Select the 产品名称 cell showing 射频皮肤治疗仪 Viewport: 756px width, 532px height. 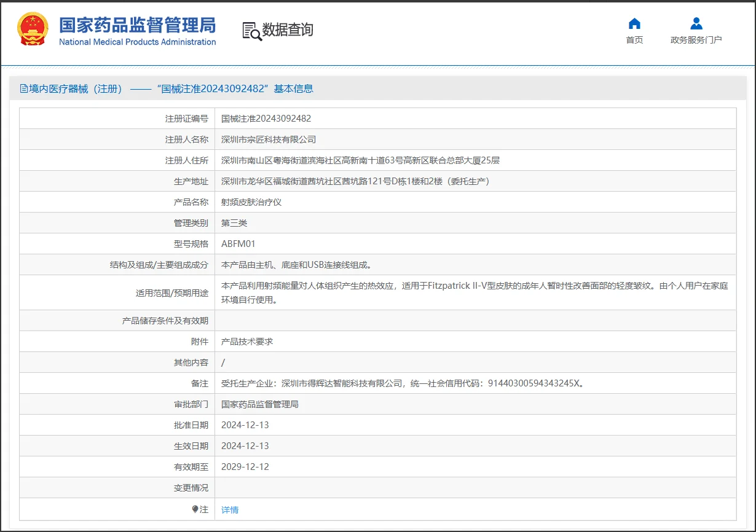[x=251, y=201]
